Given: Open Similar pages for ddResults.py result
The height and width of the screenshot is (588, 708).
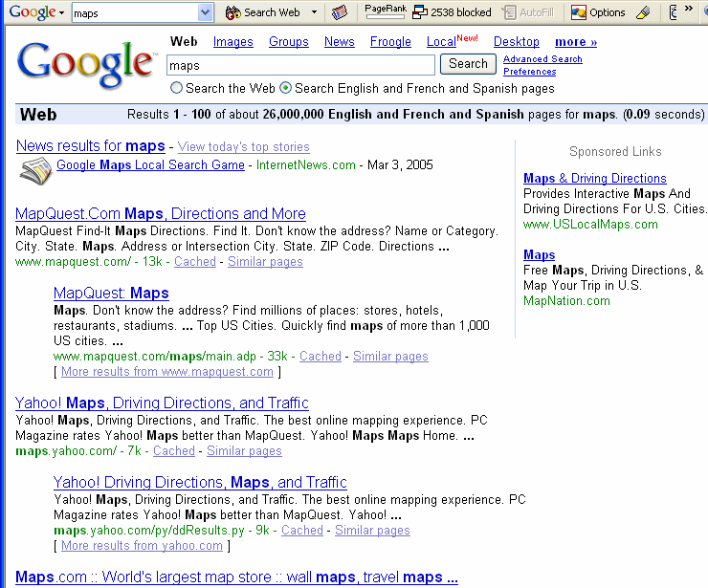Looking at the screenshot, I should 372,531.
